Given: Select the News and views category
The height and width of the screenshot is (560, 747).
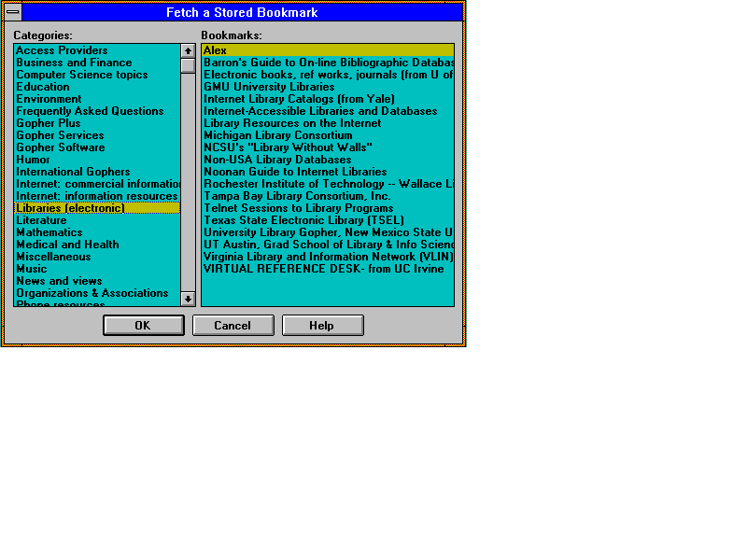Looking at the screenshot, I should point(97,281).
